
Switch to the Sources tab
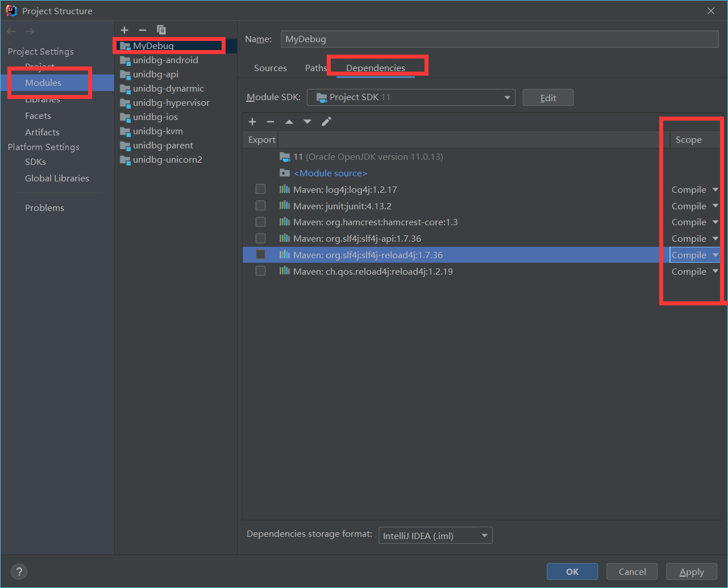pos(271,68)
